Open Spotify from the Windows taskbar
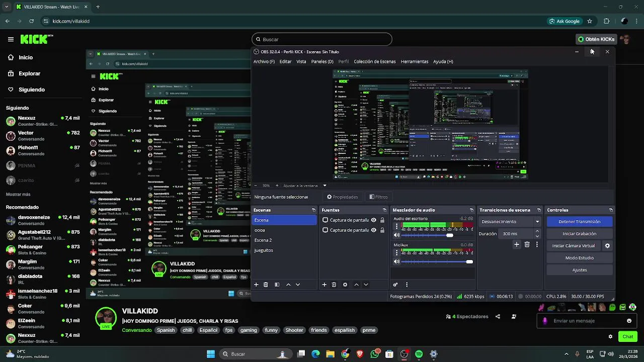The width and height of the screenshot is (644, 362). [419, 354]
